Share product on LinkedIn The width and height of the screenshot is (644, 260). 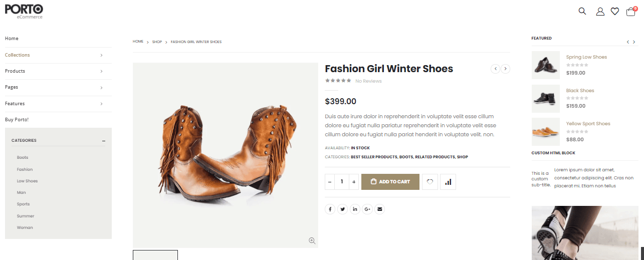tap(355, 209)
